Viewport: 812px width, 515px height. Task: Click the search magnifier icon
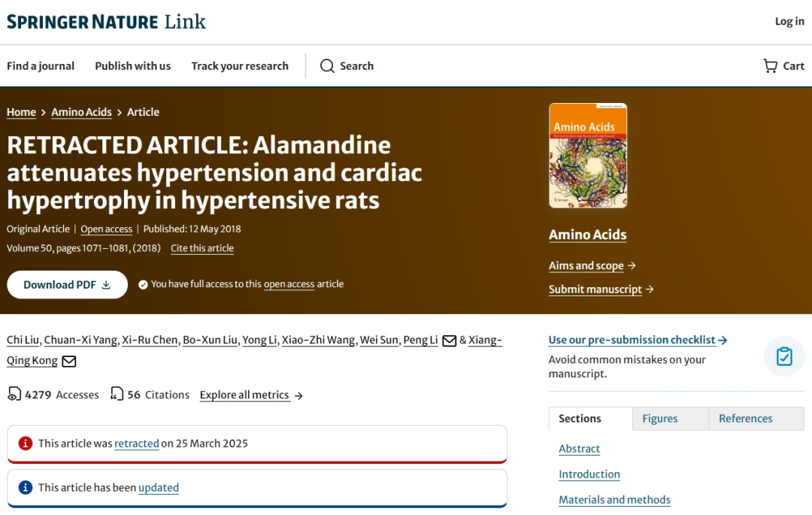[327, 65]
